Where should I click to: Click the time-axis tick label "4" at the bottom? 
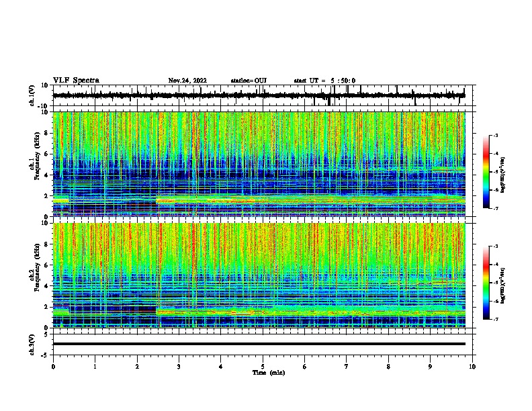coord(221,367)
